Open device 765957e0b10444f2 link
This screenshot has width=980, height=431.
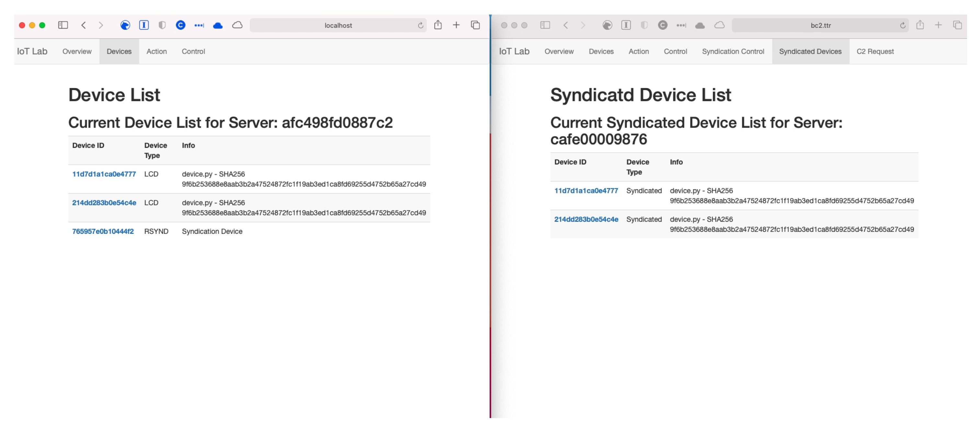pos(103,231)
